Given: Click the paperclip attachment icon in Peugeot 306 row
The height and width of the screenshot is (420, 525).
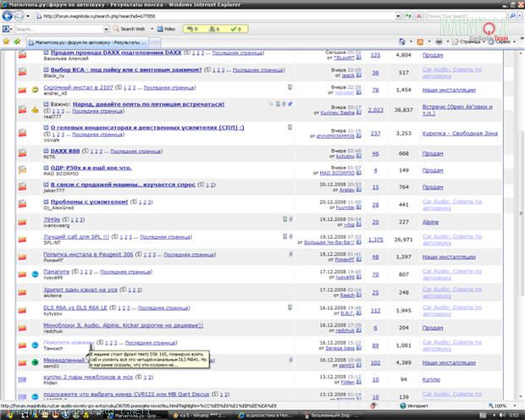Looking at the screenshot, I should pyautogui.click(x=290, y=253).
